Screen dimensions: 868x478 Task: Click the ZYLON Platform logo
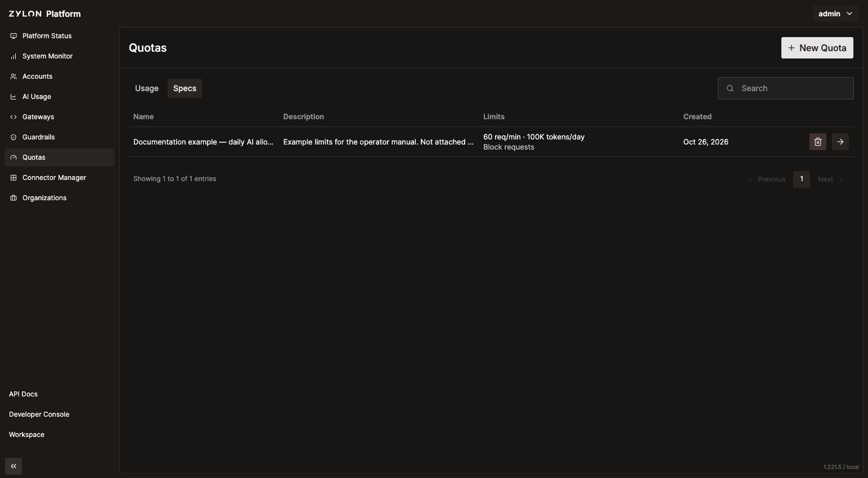coord(44,13)
